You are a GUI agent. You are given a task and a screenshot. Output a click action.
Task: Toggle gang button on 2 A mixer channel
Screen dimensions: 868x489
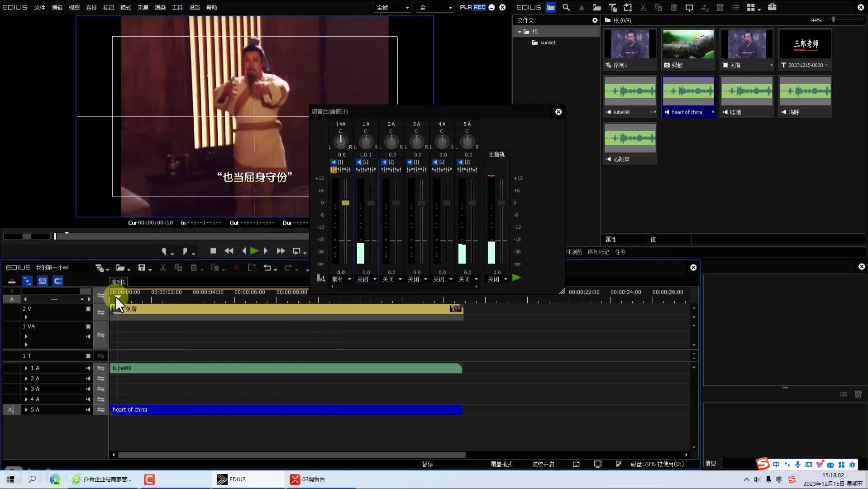click(x=391, y=162)
